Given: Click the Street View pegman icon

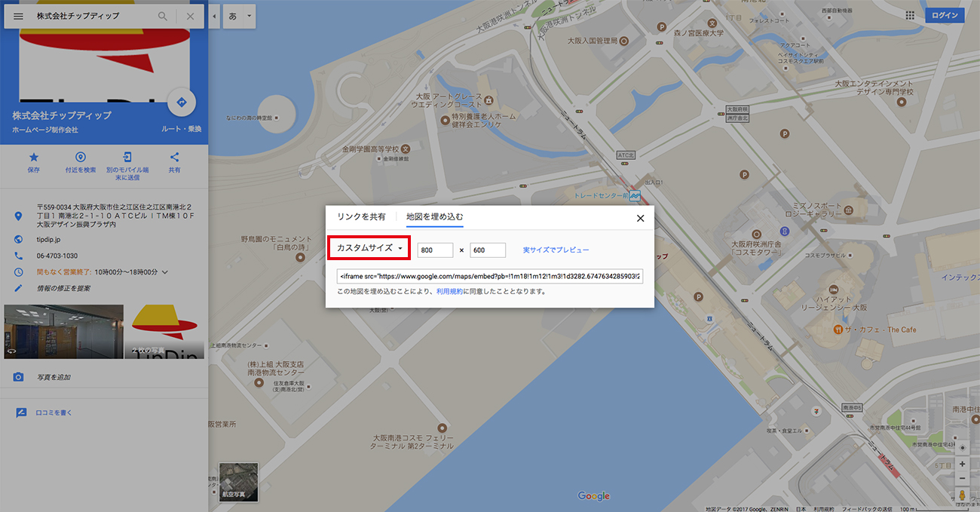Looking at the screenshot, I should [962, 495].
